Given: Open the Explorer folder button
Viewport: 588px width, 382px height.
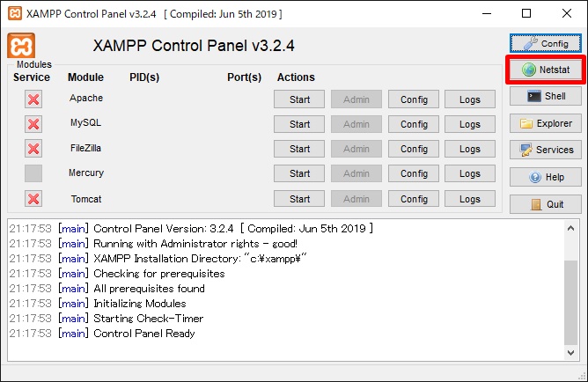Looking at the screenshot, I should pyautogui.click(x=545, y=123).
